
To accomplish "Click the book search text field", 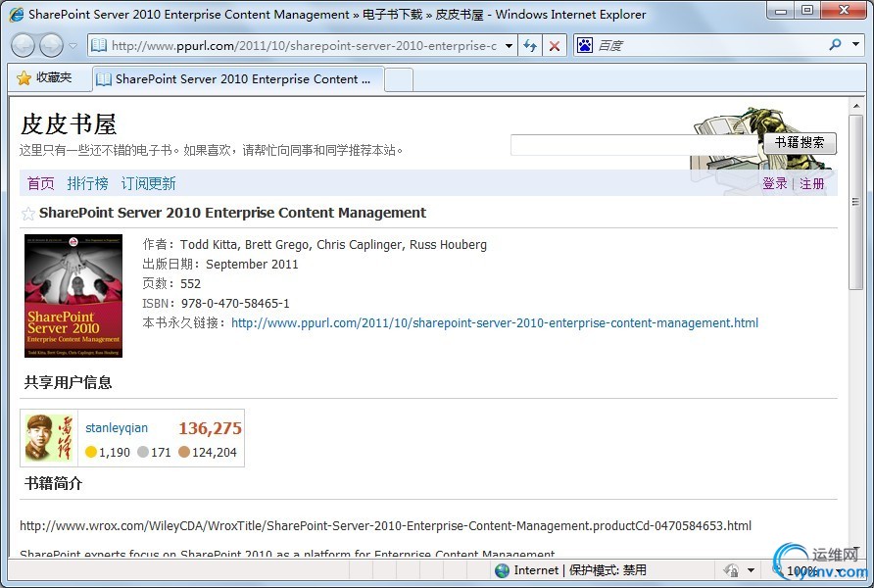I will pos(636,145).
